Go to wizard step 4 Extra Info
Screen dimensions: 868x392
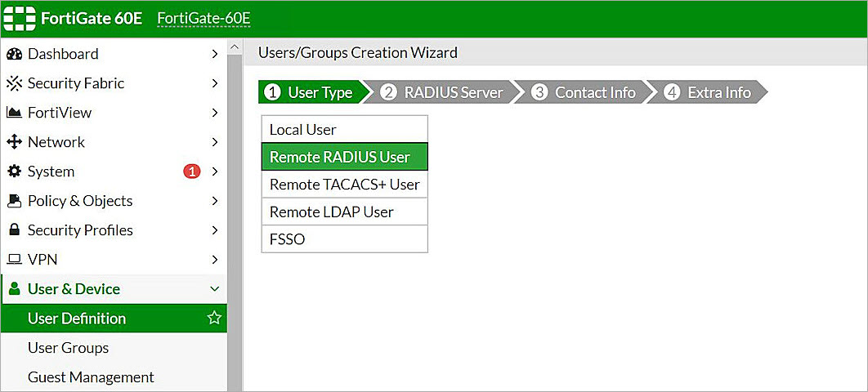pyautogui.click(x=709, y=92)
